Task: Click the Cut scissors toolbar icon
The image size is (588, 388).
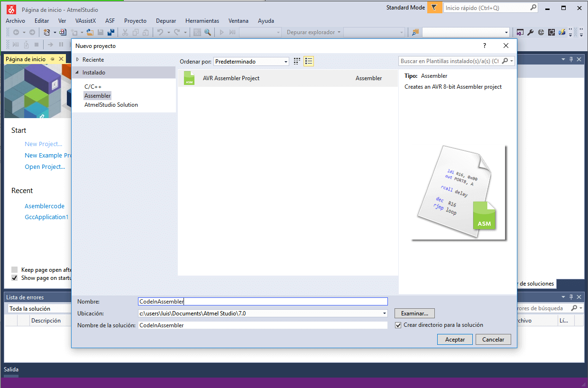Action: [125, 32]
